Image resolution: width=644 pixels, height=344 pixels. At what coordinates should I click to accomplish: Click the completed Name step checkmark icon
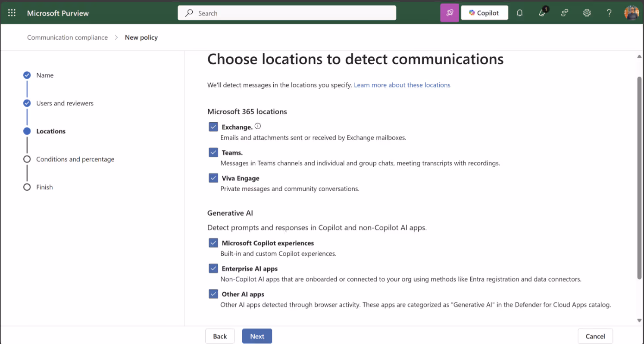click(27, 75)
